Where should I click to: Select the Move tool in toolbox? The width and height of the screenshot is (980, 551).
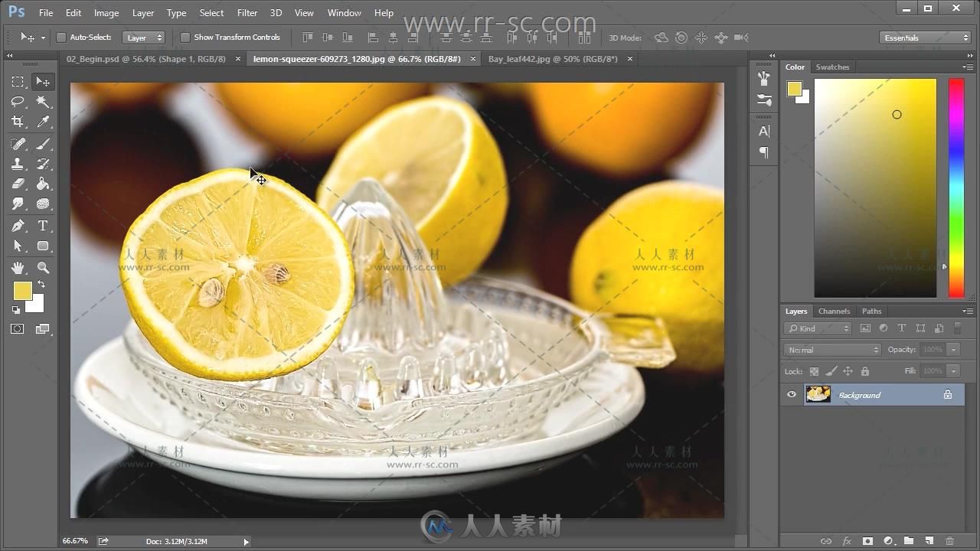[43, 81]
